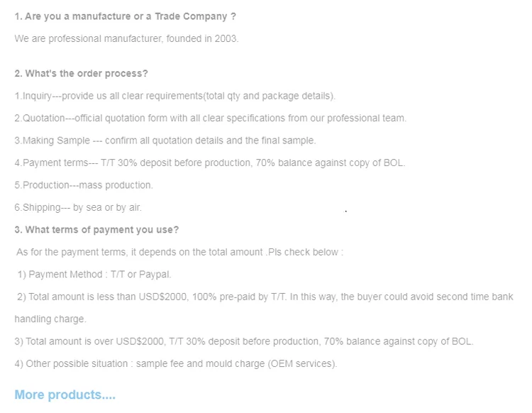The height and width of the screenshot is (413, 532).
Task: Click the Shipping by sea or air line
Action: tap(78, 207)
